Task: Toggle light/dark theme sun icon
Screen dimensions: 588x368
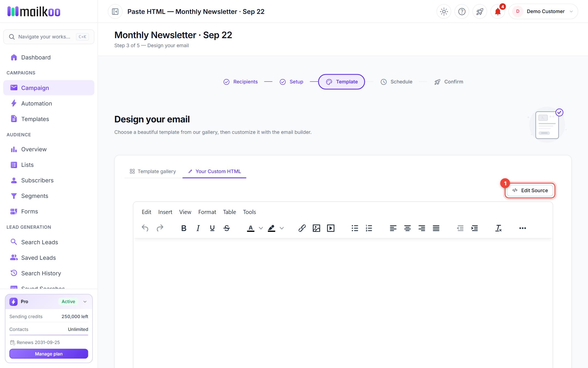Action: click(444, 11)
